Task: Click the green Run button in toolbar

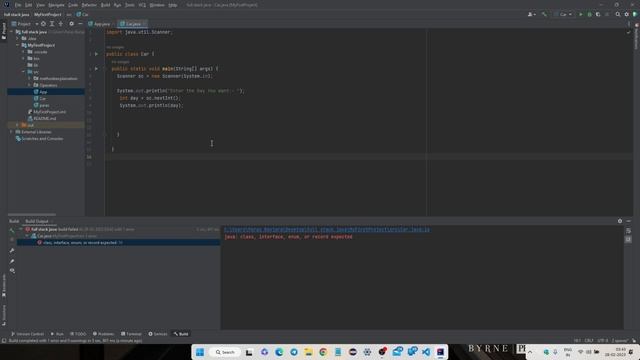Action: pyautogui.click(x=580, y=14)
